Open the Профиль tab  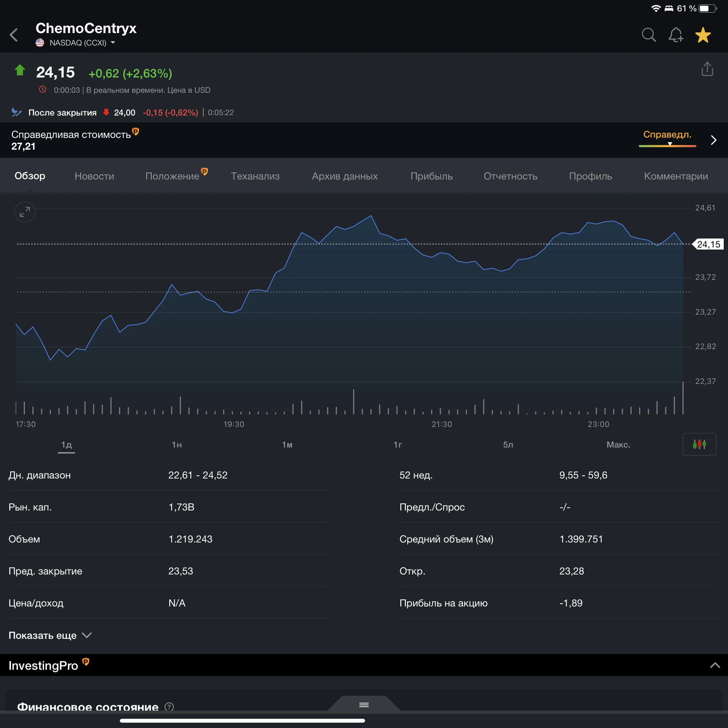[x=590, y=176]
